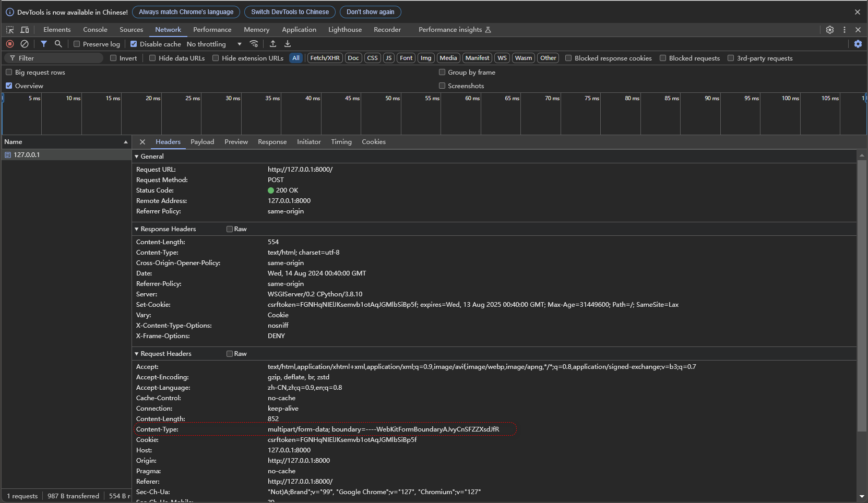Click the info icon in language banner

10,12
